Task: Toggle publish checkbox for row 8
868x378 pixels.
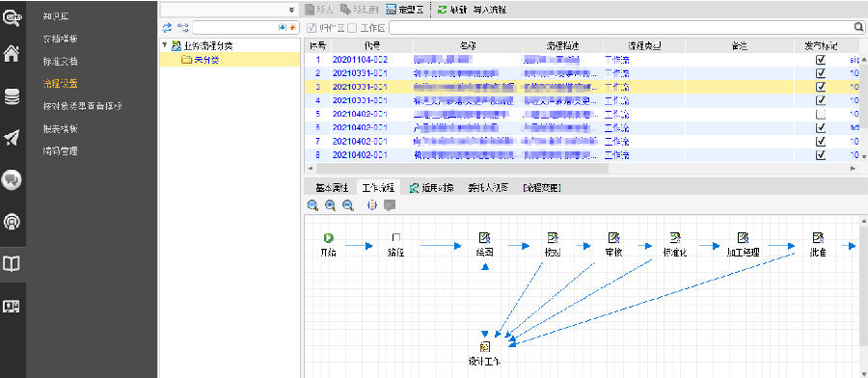Action: point(821,155)
